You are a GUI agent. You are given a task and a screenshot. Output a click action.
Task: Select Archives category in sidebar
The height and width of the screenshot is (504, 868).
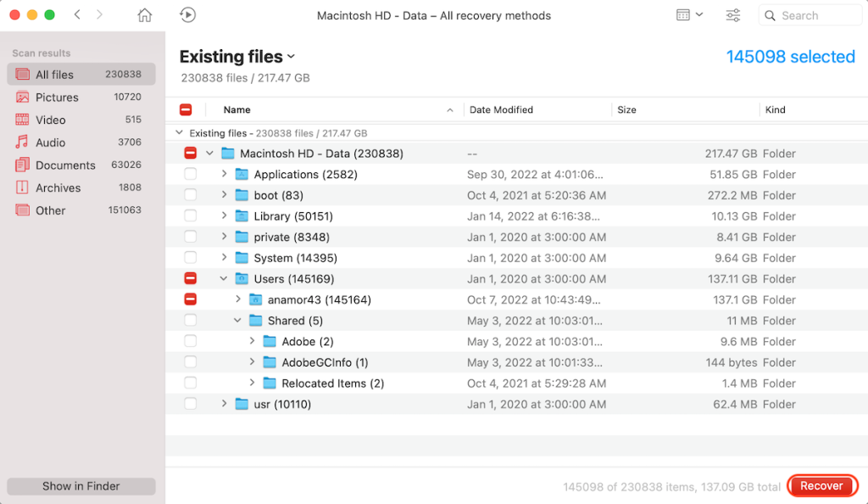coord(81,188)
